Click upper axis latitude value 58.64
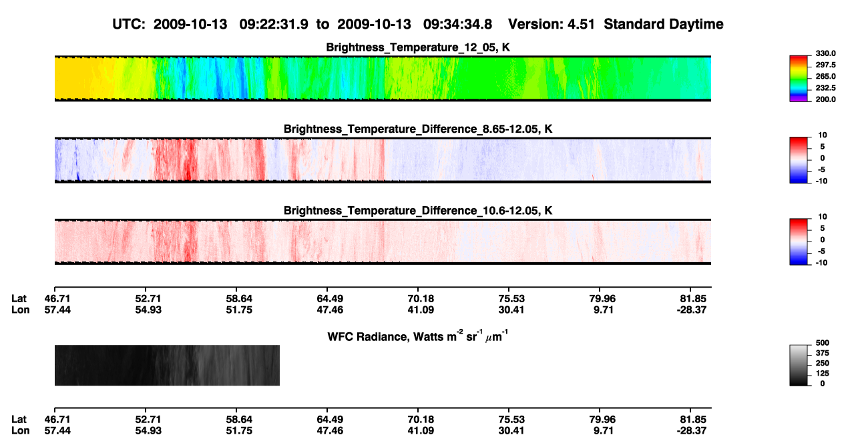The height and width of the screenshot is (445, 868). 239,298
